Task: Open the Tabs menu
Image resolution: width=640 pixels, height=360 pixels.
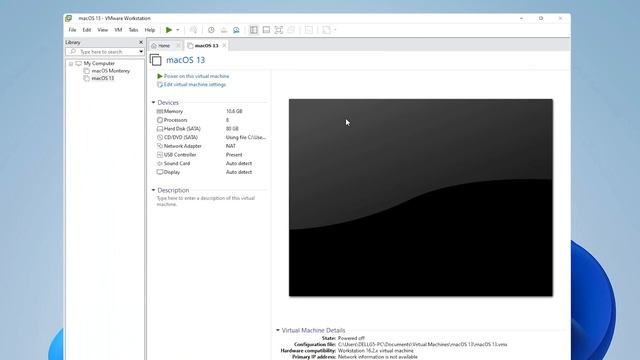Action: click(133, 30)
